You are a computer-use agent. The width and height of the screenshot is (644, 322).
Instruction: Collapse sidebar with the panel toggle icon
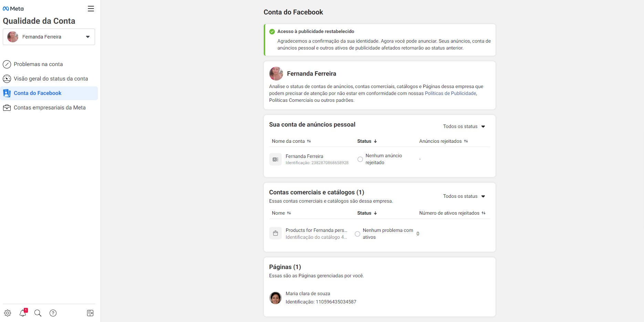tap(90, 313)
